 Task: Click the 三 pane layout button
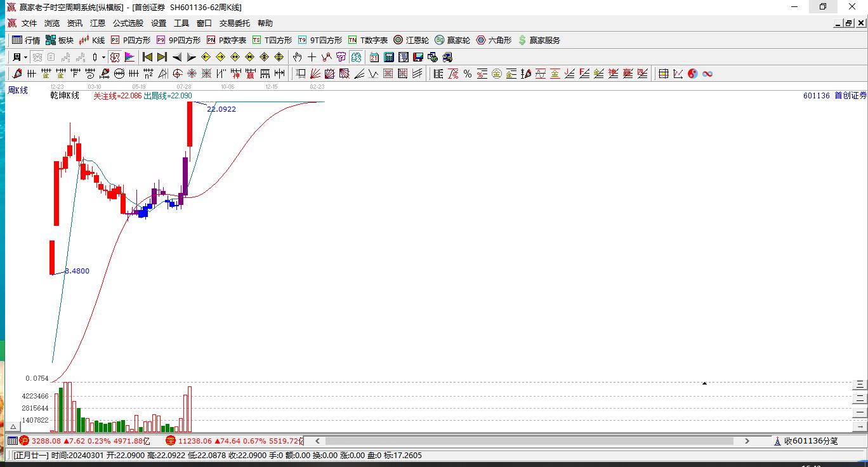[x=860, y=385]
